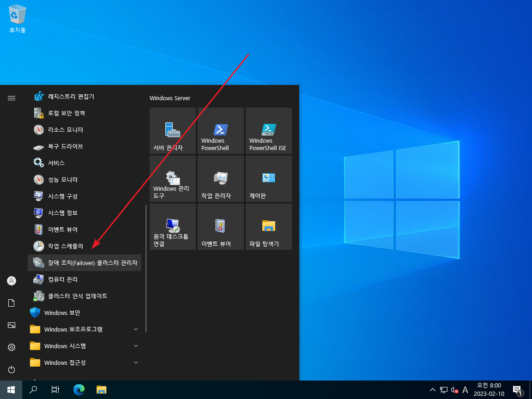Open Task View on the taskbar
This screenshot has height=399, width=532.
[x=55, y=390]
